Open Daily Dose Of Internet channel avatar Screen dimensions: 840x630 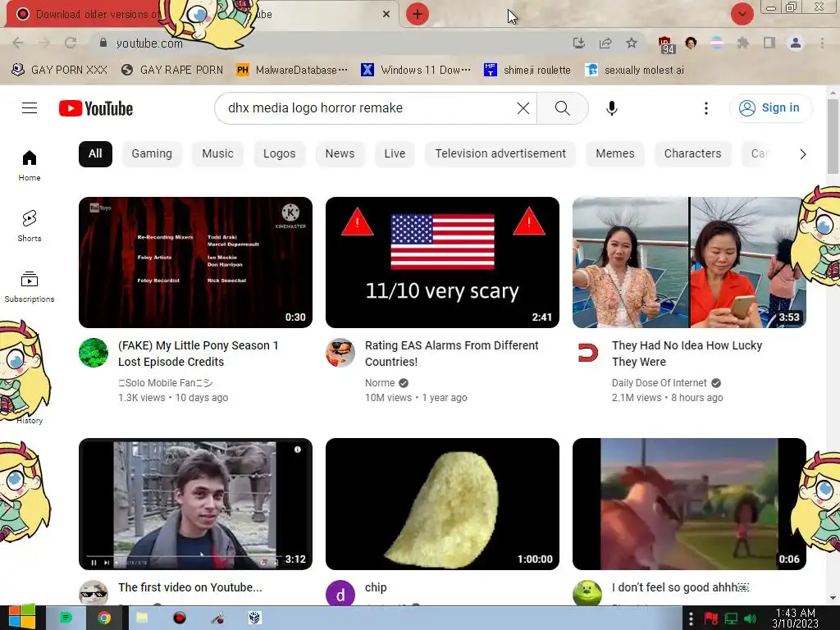pyautogui.click(x=587, y=353)
